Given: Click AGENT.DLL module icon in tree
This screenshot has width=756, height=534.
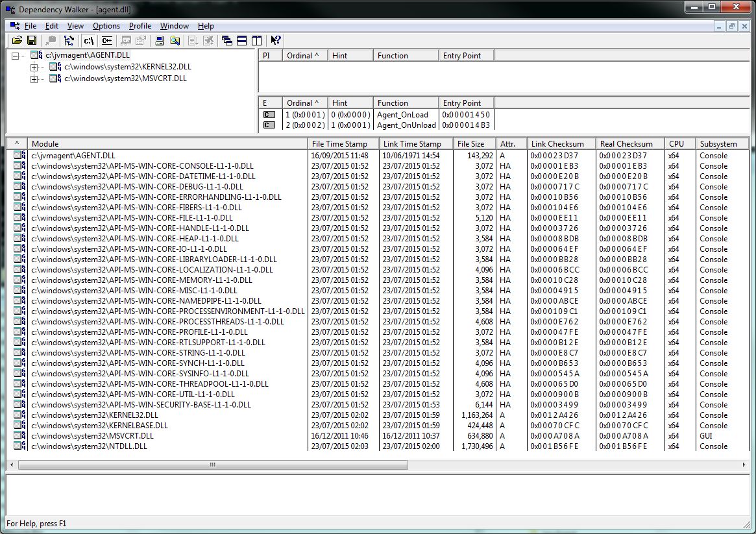Looking at the screenshot, I should pyautogui.click(x=36, y=55).
